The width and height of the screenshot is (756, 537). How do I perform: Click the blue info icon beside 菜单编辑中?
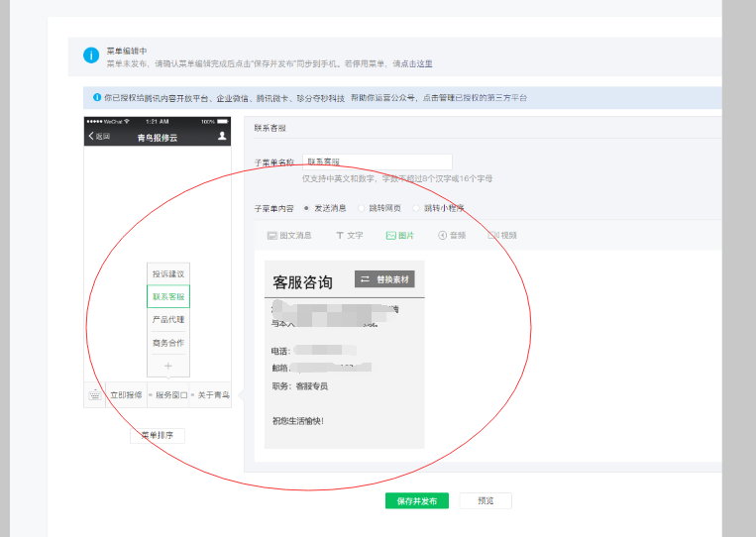(x=91, y=55)
